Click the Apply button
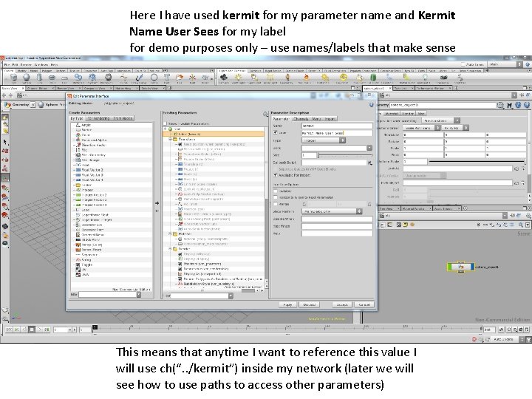This screenshot has height=399, width=532. (x=287, y=304)
